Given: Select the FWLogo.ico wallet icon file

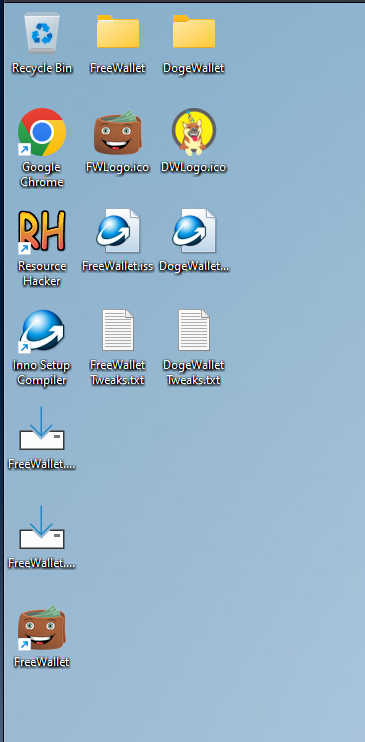Looking at the screenshot, I should click(118, 132).
